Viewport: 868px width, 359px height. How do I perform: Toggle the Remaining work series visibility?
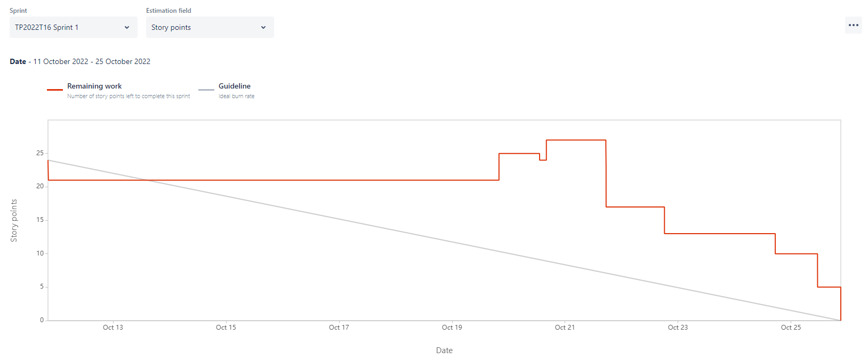click(94, 86)
